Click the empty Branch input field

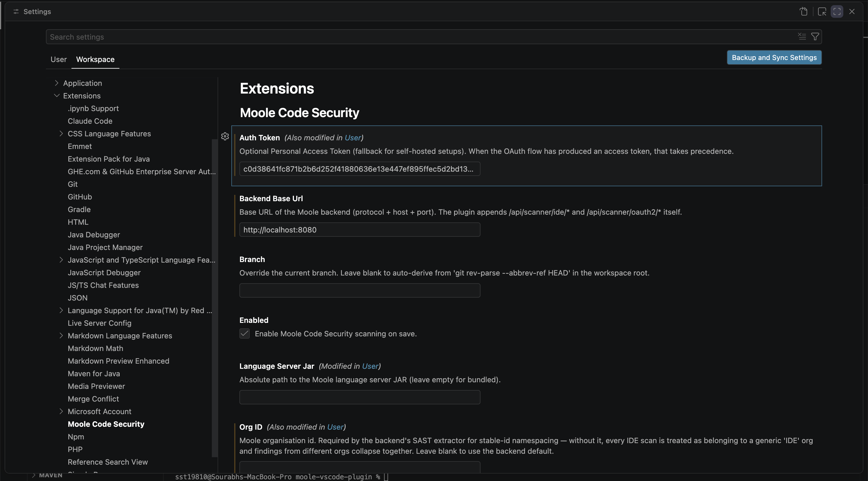click(360, 290)
